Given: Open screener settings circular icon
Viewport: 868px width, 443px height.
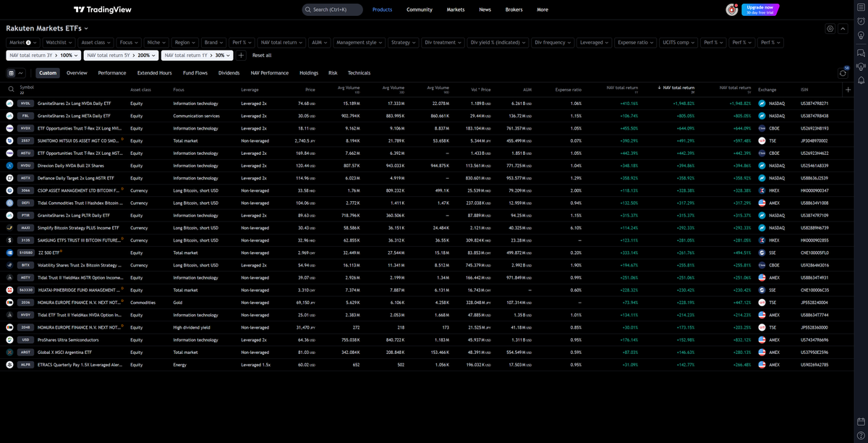Looking at the screenshot, I should pyautogui.click(x=830, y=29).
